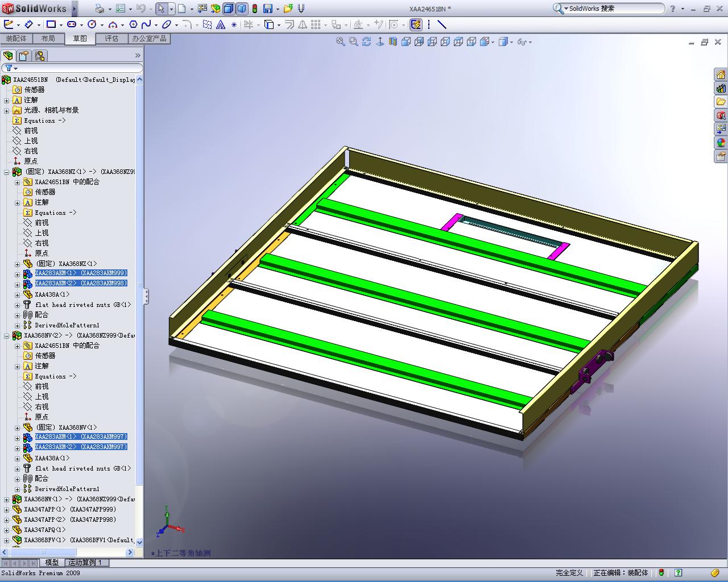Image resolution: width=728 pixels, height=582 pixels.
Task: Switch to the 办公室产品 tab
Action: 149,39
